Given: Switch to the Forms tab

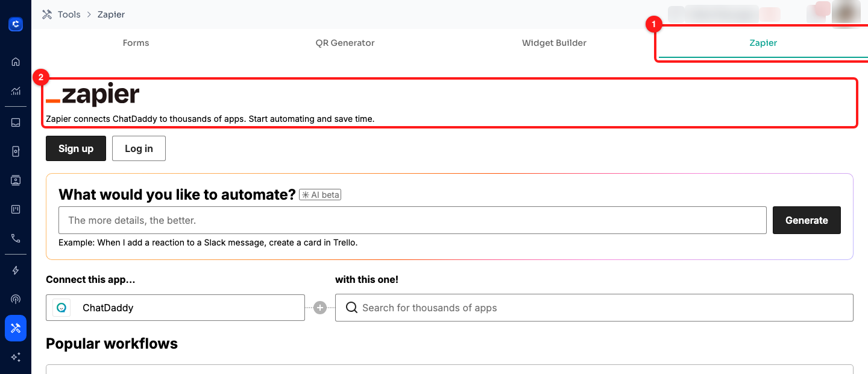Looking at the screenshot, I should pos(136,43).
